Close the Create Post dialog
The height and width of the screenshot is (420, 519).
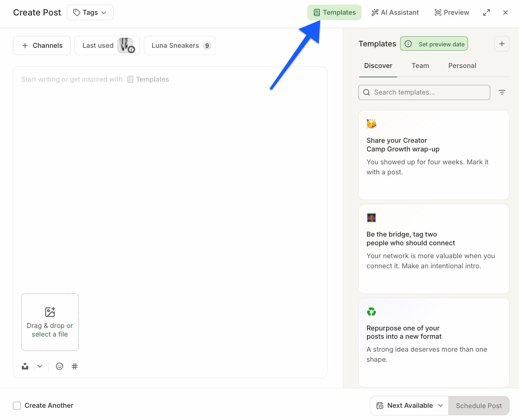click(x=506, y=13)
